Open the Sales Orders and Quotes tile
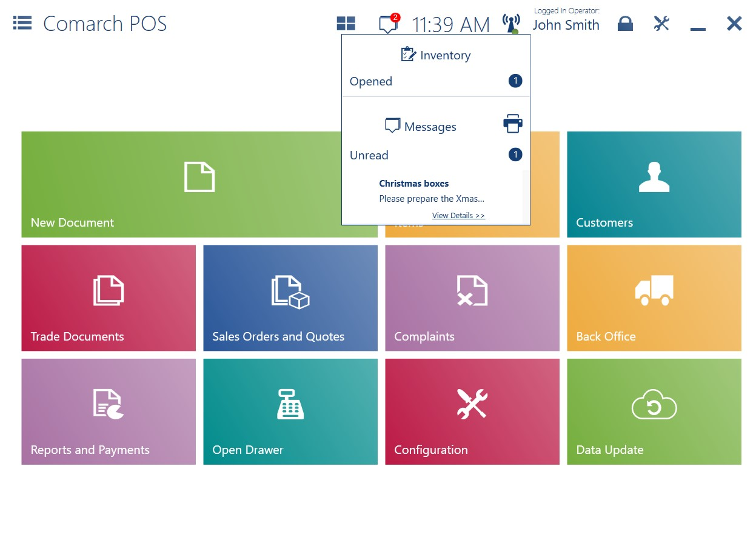The image size is (756, 546). pyautogui.click(x=290, y=298)
